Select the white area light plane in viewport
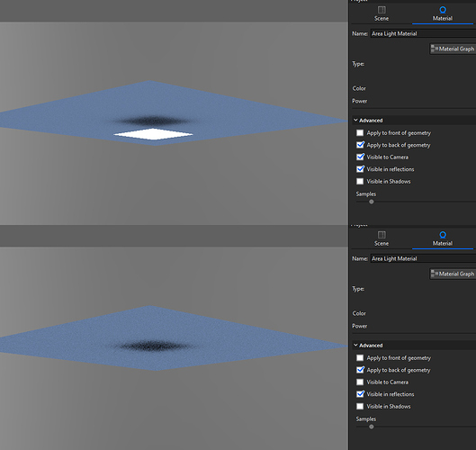The width and height of the screenshot is (476, 450). (153, 134)
